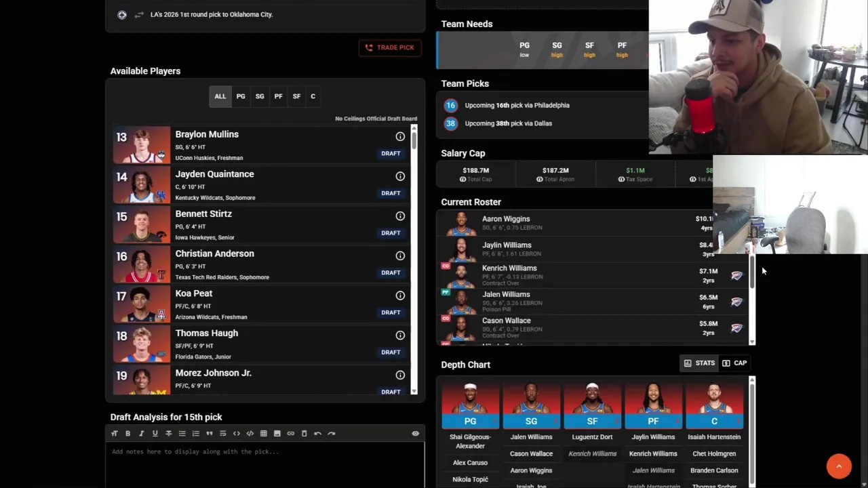This screenshot has height=488, width=868.
Task: Click the swap arrows icon beside LA's pick note
Action: point(139,14)
